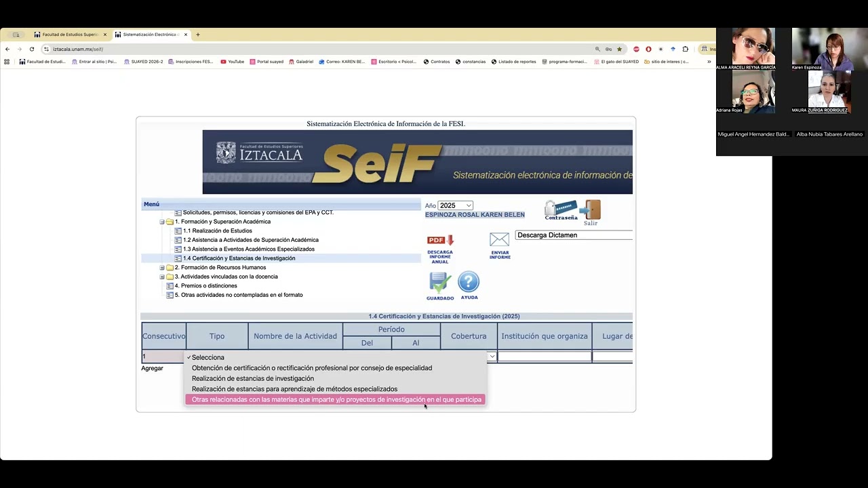Click the Salir door icon
868x488 pixels.
[x=591, y=212]
